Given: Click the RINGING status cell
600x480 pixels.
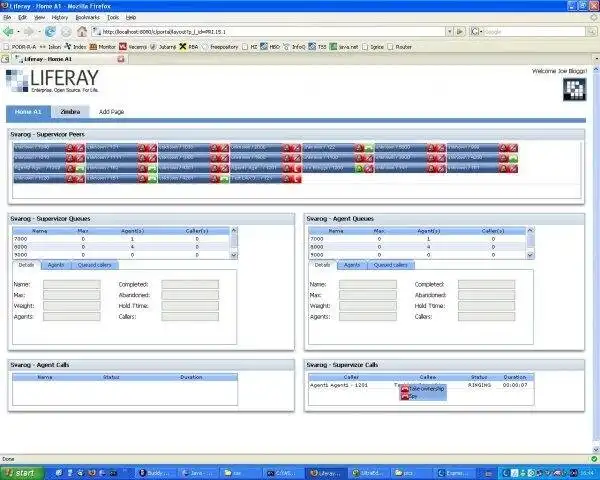Looking at the screenshot, I should 479,385.
